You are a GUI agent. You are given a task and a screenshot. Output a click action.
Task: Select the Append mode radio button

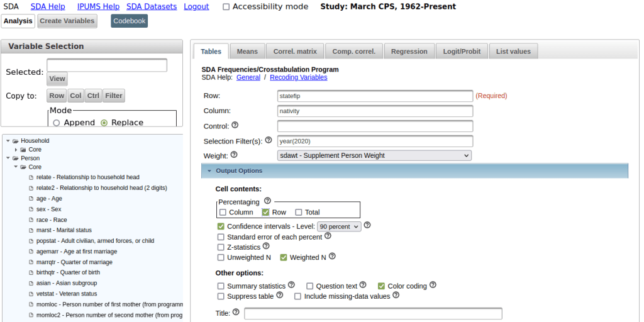tap(57, 123)
